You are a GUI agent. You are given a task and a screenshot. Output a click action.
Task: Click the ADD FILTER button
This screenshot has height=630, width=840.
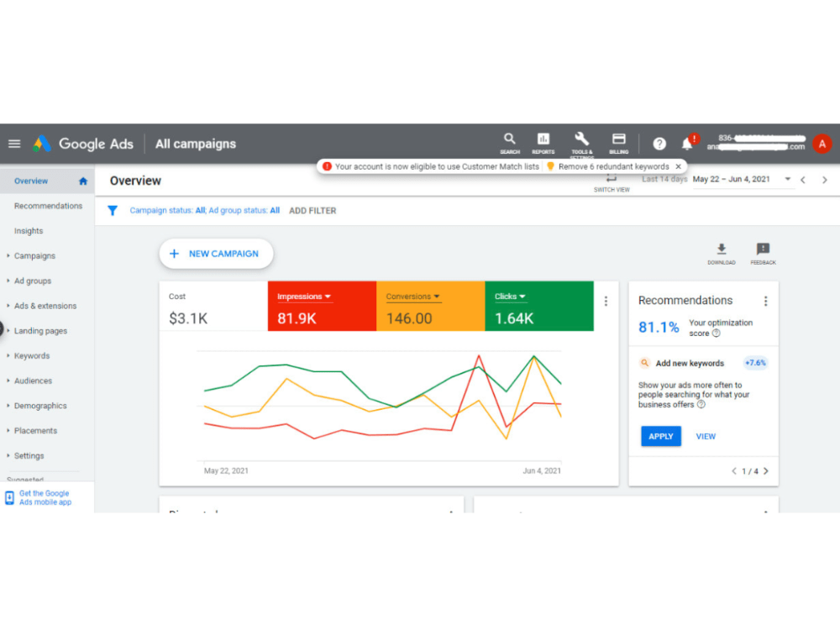point(312,211)
